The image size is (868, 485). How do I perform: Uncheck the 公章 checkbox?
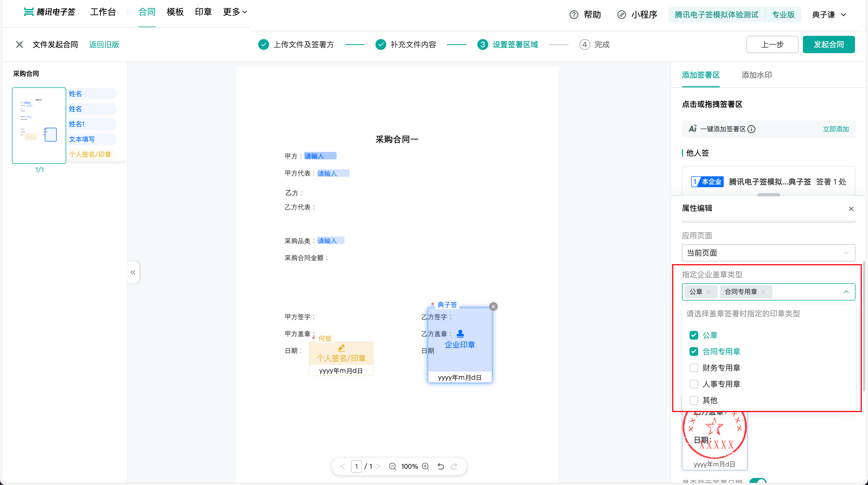pyautogui.click(x=694, y=335)
